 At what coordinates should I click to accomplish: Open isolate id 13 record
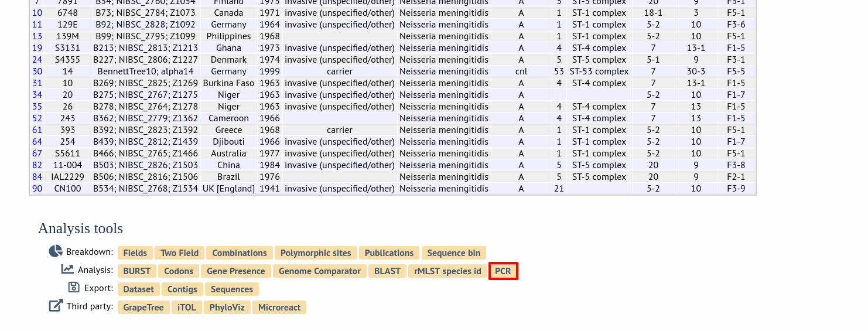point(37,36)
